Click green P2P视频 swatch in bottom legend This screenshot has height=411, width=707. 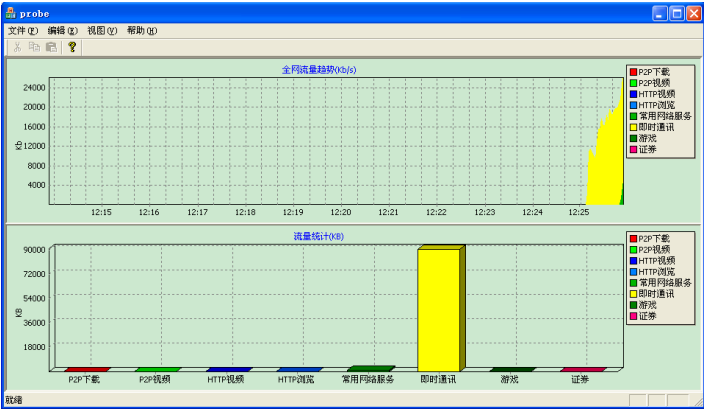[633, 250]
